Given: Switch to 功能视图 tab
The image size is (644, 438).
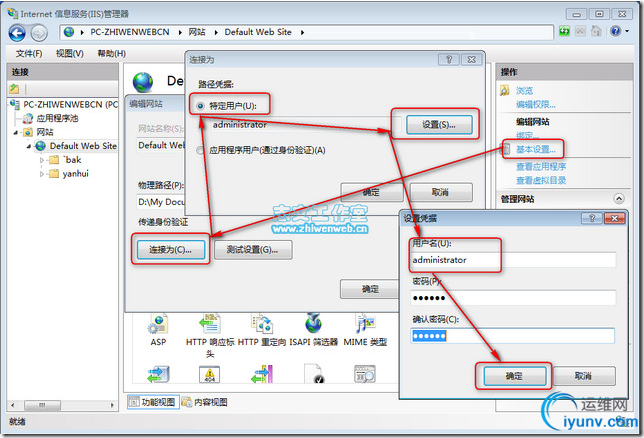Looking at the screenshot, I should coord(153,402).
